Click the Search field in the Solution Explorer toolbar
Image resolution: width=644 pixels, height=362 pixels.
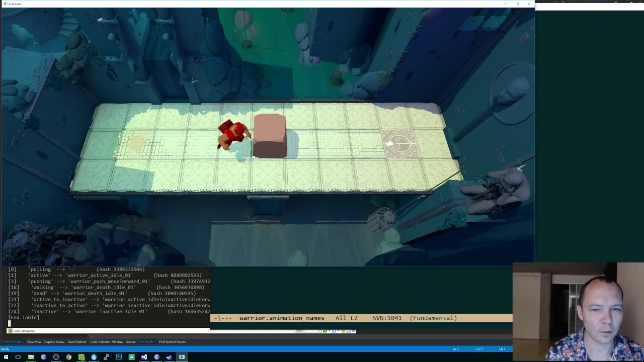point(308,331)
